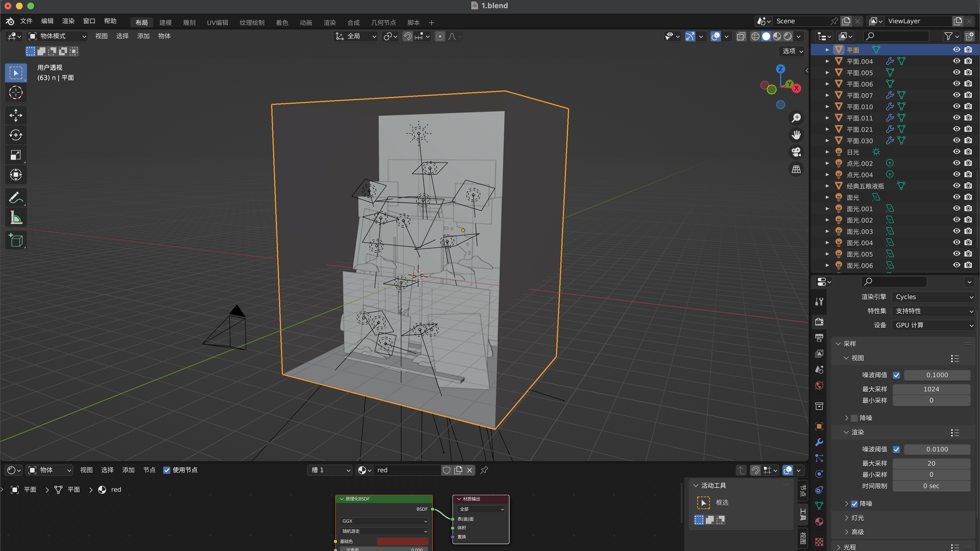Select the Annotate pencil tool
The height and width of the screenshot is (551, 980).
[x=16, y=198]
